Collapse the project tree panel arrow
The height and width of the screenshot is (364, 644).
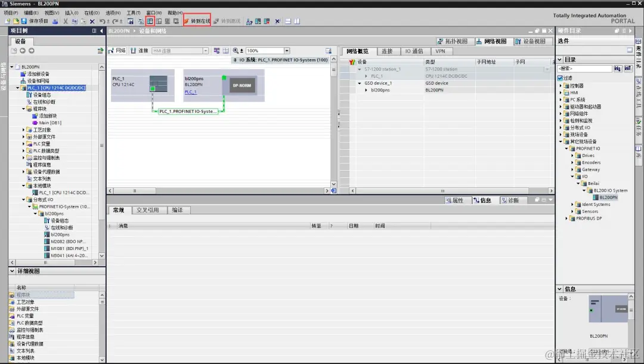click(101, 31)
